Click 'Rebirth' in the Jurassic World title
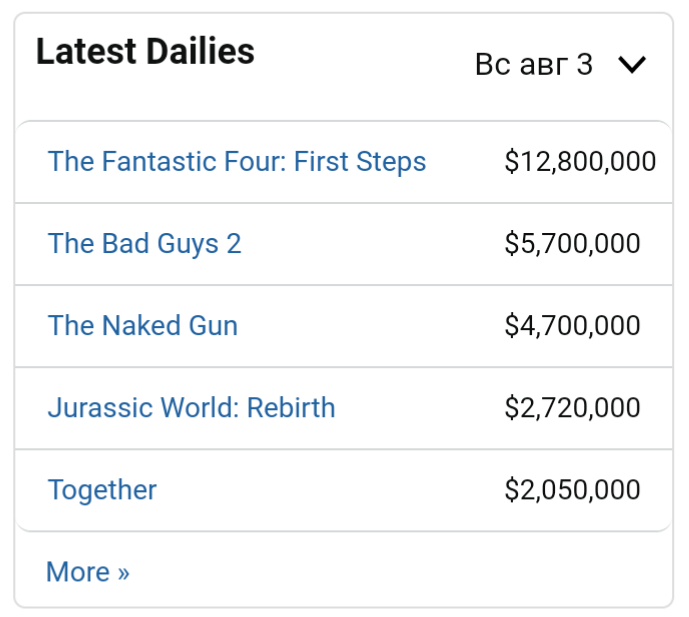The image size is (689, 617). tap(291, 407)
